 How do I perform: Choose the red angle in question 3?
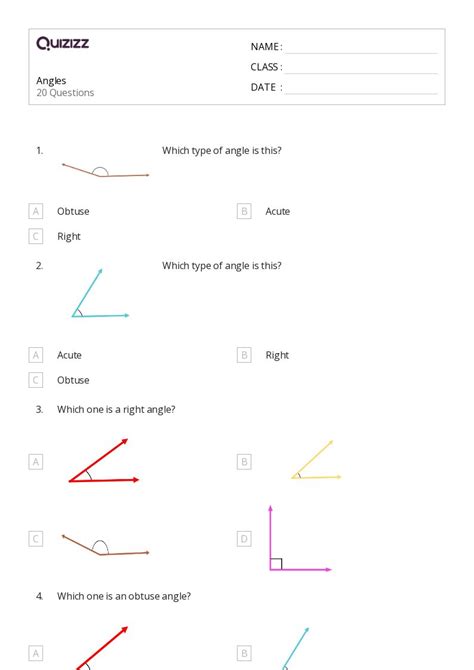coord(104,461)
